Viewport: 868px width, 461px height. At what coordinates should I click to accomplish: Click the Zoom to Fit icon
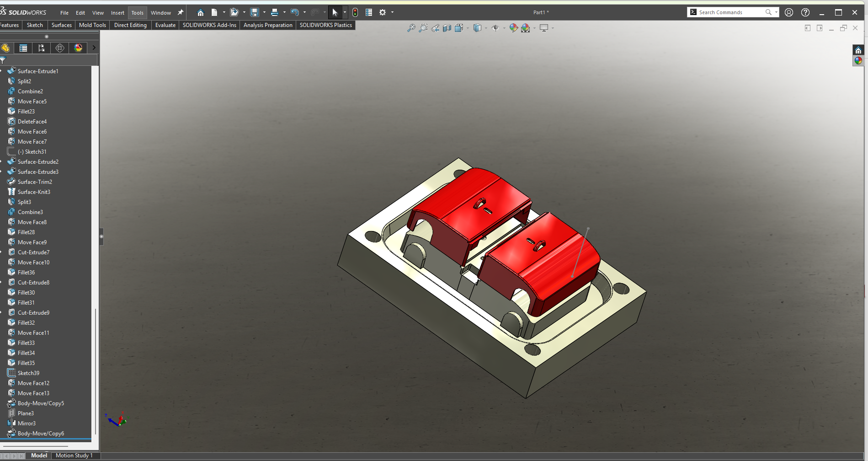tap(411, 28)
